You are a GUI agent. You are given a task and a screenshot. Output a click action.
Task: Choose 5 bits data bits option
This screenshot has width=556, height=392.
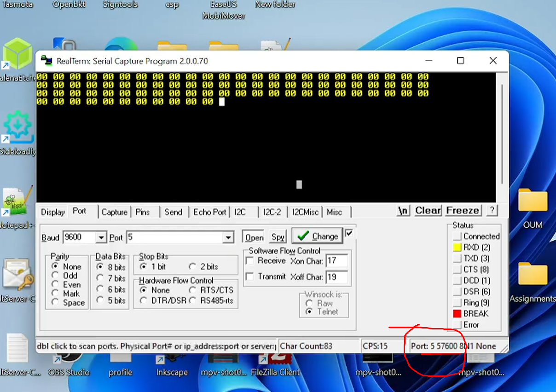pos(100,300)
